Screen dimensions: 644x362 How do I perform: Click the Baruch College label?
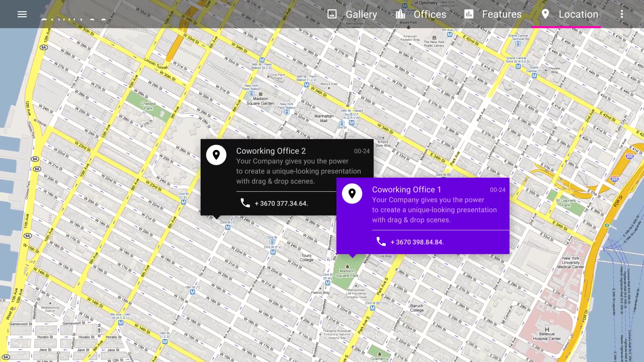(x=417, y=308)
